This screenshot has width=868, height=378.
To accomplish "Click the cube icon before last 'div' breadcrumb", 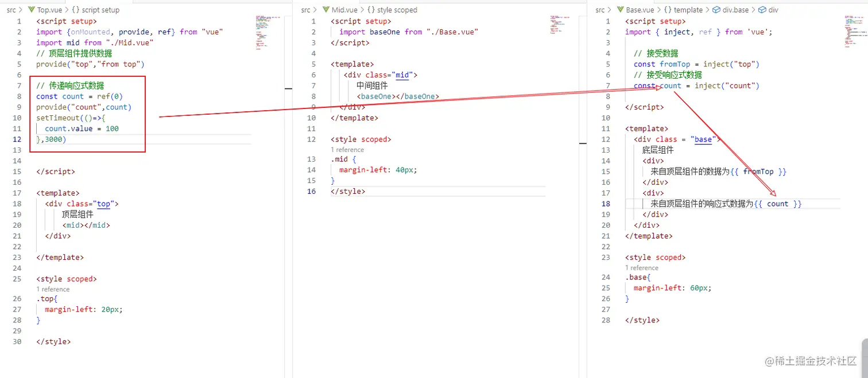I will [x=762, y=10].
